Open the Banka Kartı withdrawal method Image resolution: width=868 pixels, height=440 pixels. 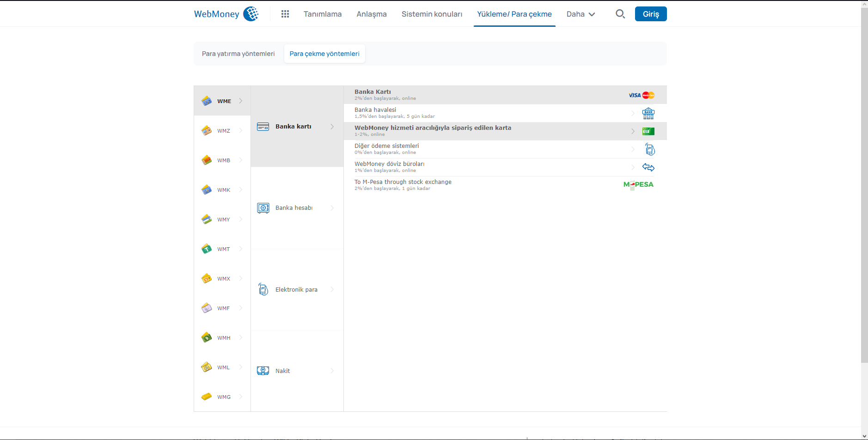point(505,95)
